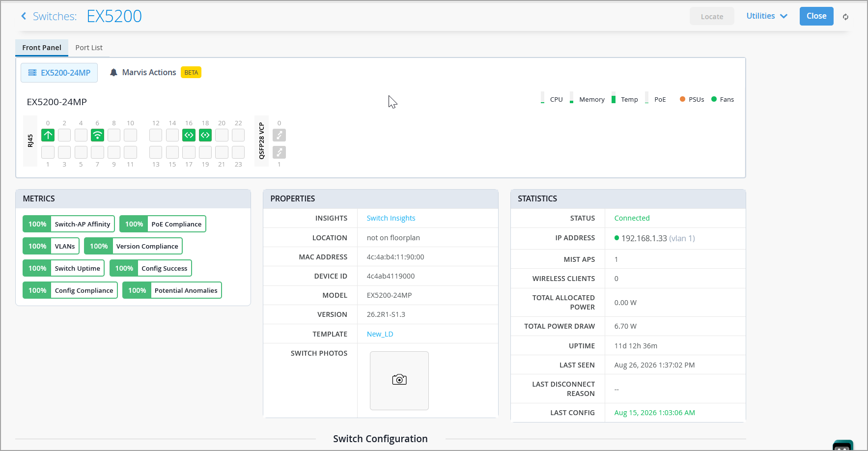The image size is (868, 451).
Task: Select empty RJ45 port 4
Action: point(81,135)
